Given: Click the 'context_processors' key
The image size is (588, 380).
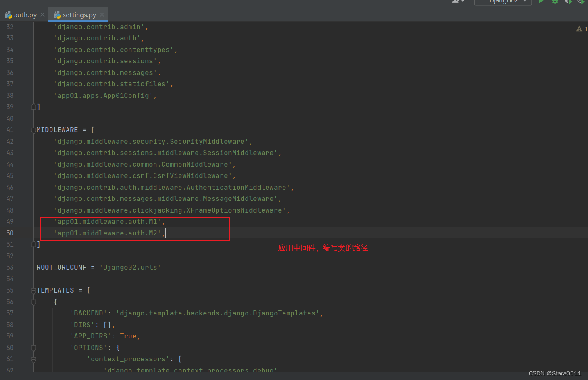Looking at the screenshot, I should (128, 359).
